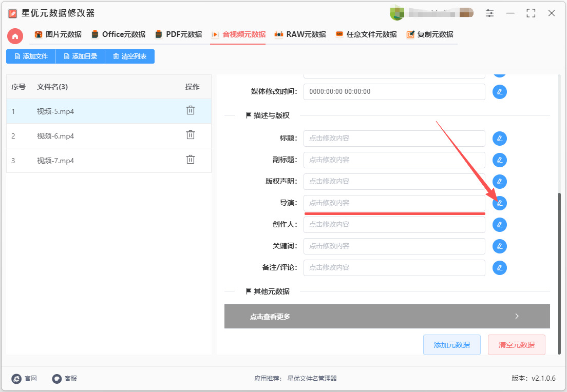Open the 任意文件元数据 tab
The image size is (567, 392).
(366, 35)
